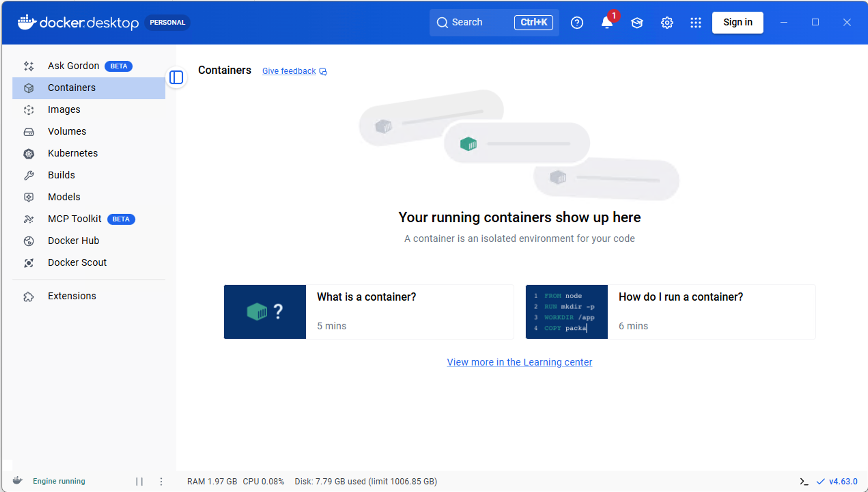Open the apps grid icon
This screenshot has width=868, height=492.
click(x=695, y=23)
